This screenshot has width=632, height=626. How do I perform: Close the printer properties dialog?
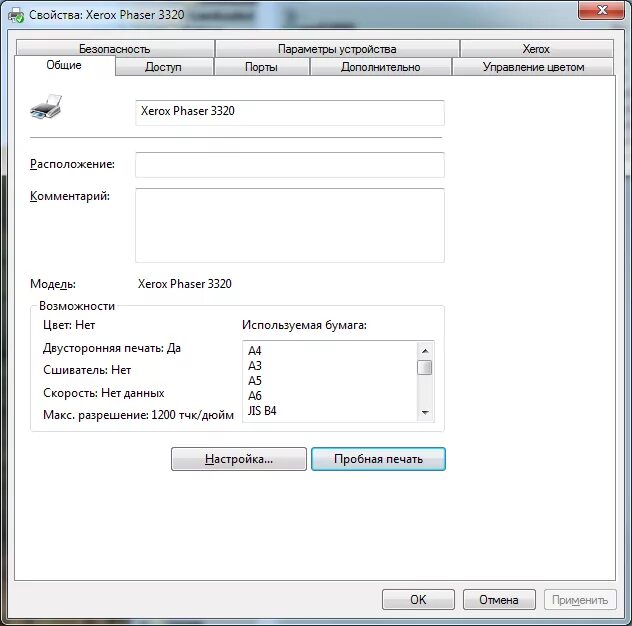coord(601,10)
